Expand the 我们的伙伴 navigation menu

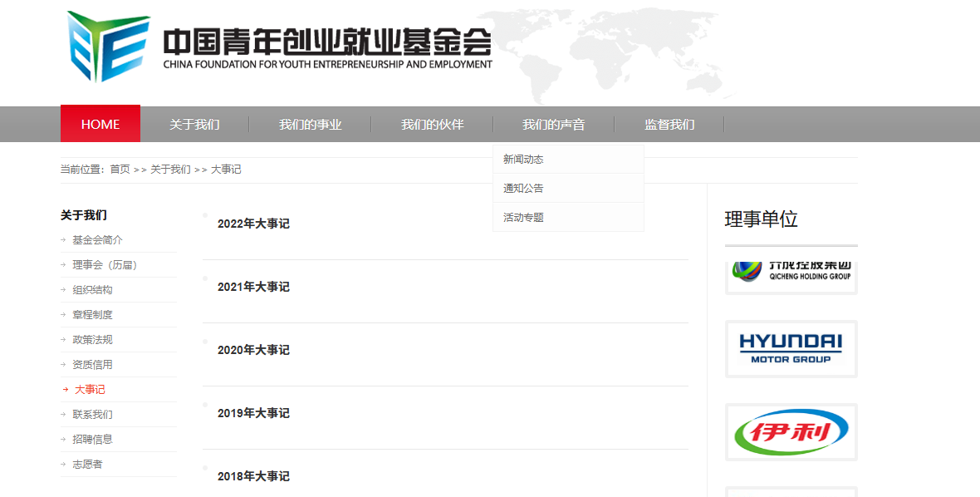[x=432, y=125]
